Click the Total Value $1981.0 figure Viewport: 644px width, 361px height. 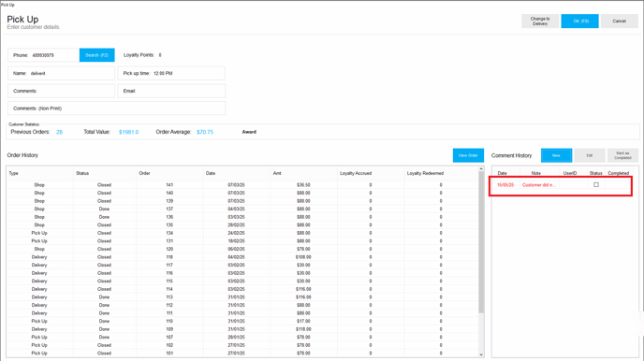[128, 132]
